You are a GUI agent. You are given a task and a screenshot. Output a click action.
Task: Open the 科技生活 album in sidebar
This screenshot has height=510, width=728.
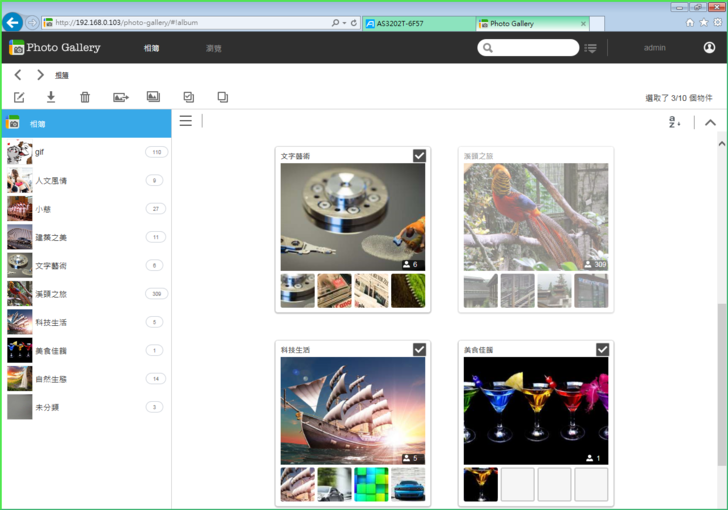tap(86, 322)
